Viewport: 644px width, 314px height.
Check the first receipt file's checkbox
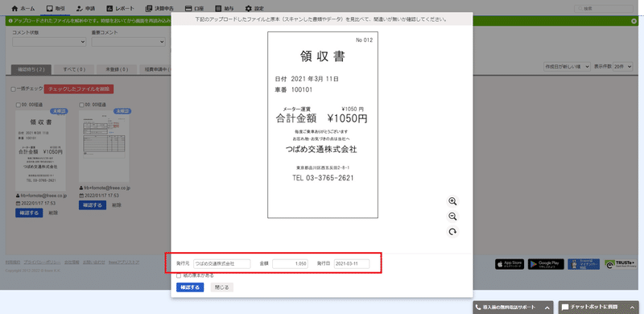(18, 105)
